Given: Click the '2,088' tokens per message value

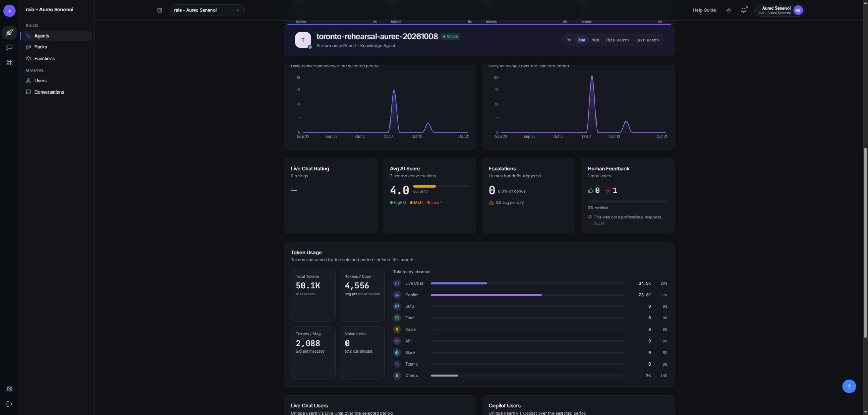Looking at the screenshot, I should click(308, 343).
